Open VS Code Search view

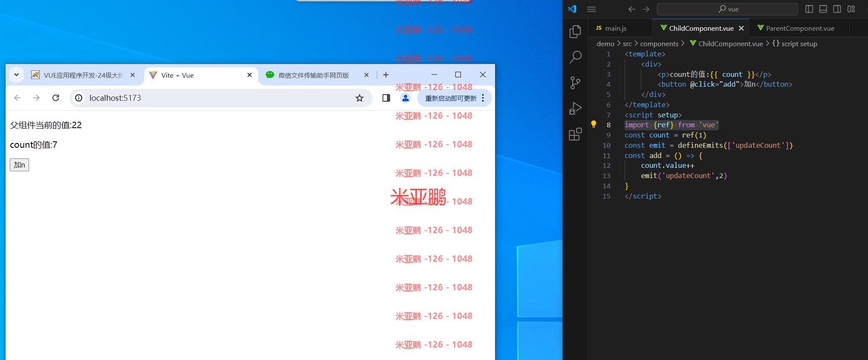(575, 57)
